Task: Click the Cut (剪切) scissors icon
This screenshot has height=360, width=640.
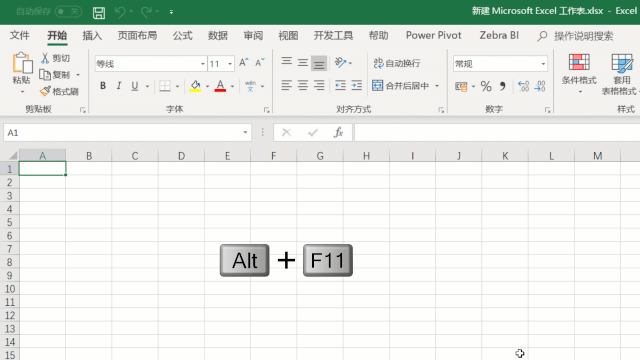Action: pos(45,58)
